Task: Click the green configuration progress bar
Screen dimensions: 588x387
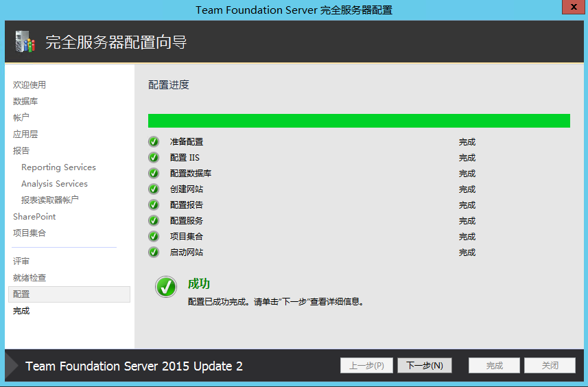Action: pyautogui.click(x=359, y=121)
